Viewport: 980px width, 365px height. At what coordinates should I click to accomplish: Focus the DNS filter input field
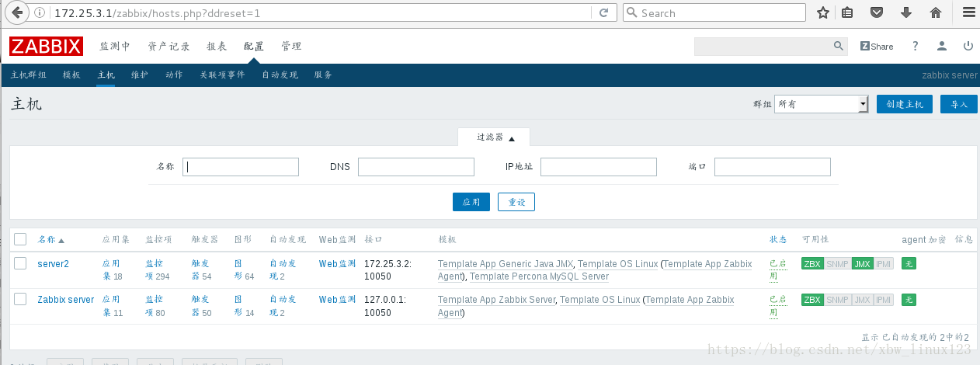416,167
